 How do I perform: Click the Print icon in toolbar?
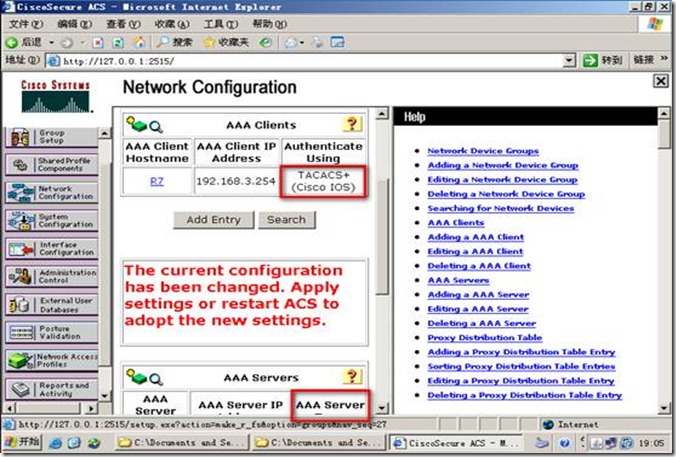click(x=317, y=42)
